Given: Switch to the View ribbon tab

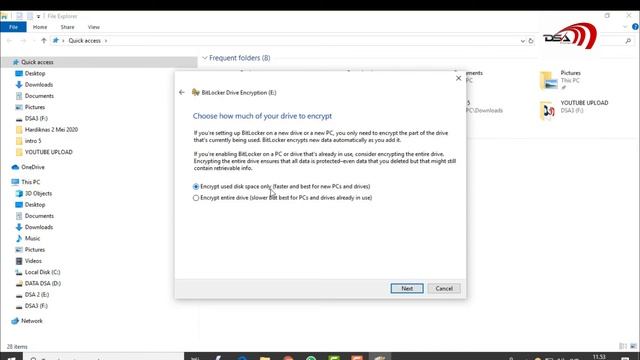Looking at the screenshot, I should pos(93,27).
